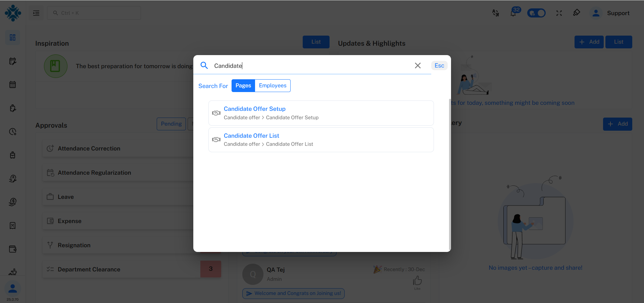Image resolution: width=644 pixels, height=303 pixels.
Task: Open the clock with plus sidebar icon
Action: pos(12,131)
